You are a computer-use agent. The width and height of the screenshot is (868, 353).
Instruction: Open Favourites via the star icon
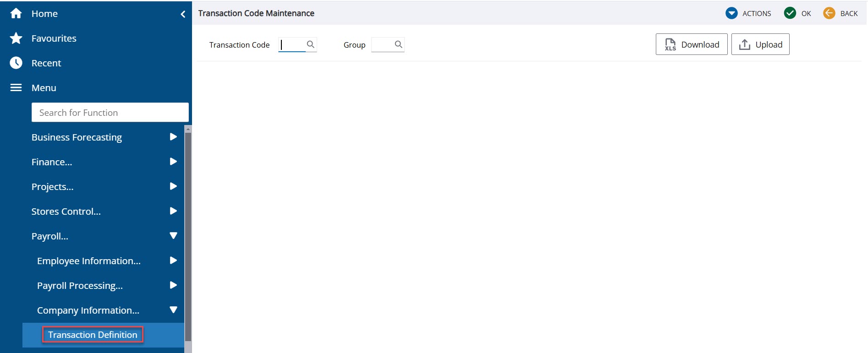(x=16, y=38)
